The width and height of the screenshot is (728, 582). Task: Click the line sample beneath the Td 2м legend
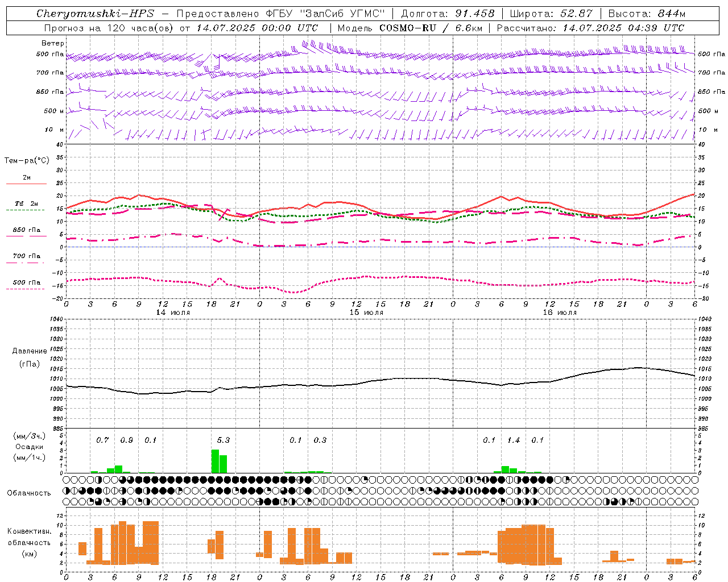(x=25, y=210)
